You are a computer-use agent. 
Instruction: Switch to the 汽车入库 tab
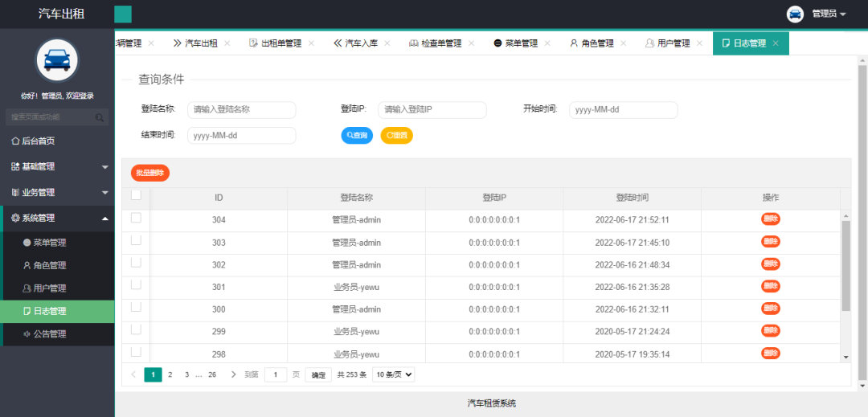coord(356,43)
